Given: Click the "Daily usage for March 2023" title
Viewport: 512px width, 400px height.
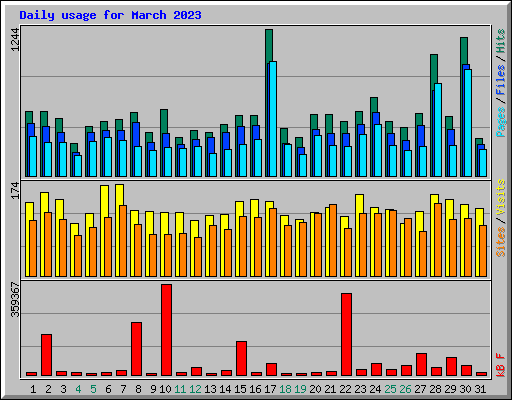Looking at the screenshot, I should click(110, 15).
